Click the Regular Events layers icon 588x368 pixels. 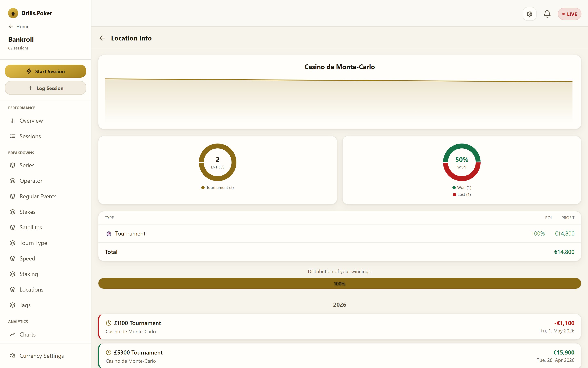[x=13, y=196]
